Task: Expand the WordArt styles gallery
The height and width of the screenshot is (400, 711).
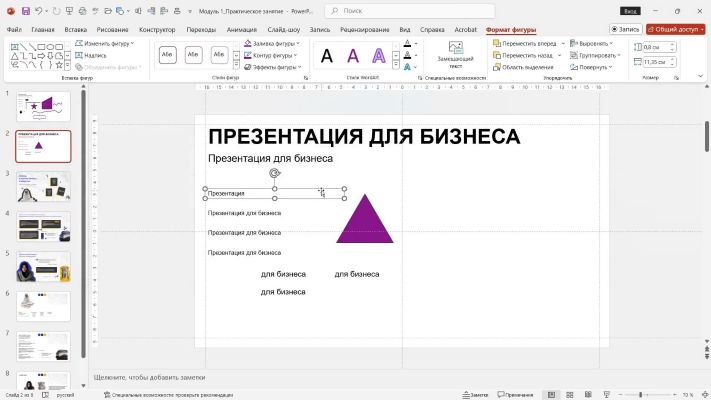Action: pyautogui.click(x=396, y=66)
